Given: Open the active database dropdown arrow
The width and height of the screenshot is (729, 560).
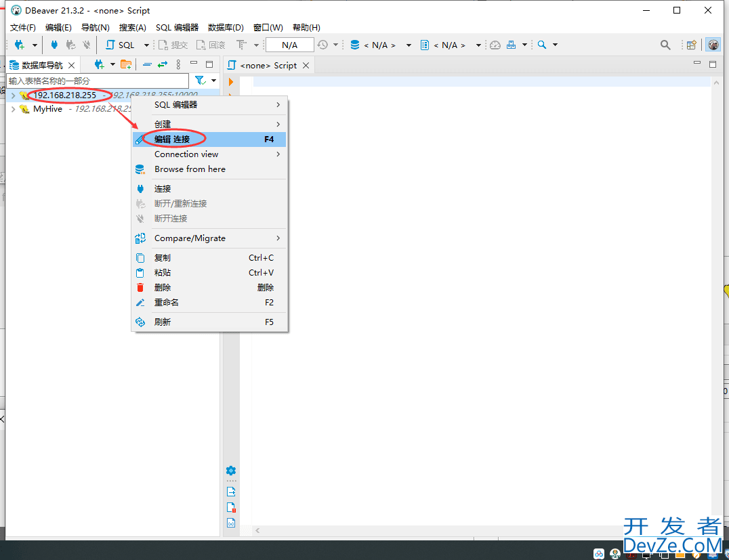Looking at the screenshot, I should click(409, 45).
